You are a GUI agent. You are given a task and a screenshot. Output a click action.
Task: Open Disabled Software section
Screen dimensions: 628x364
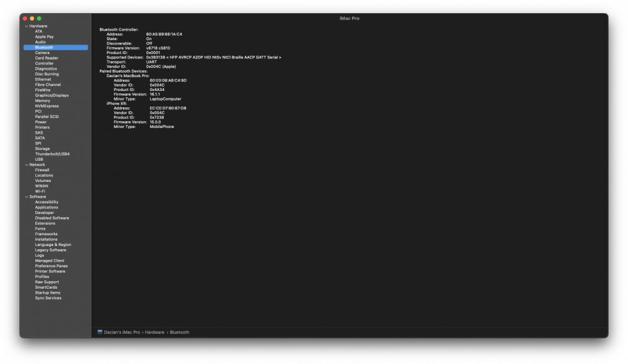pyautogui.click(x=51, y=218)
